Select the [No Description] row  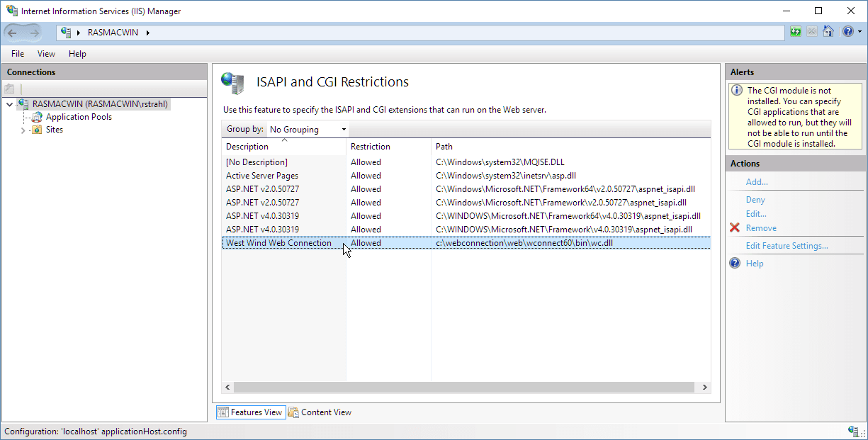466,162
